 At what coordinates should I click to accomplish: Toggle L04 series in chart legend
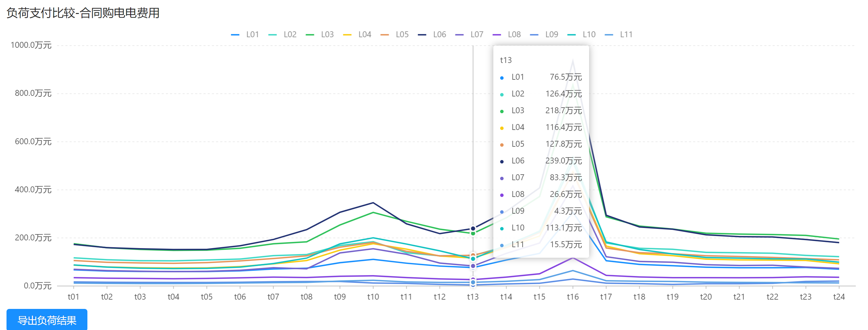coord(357,34)
